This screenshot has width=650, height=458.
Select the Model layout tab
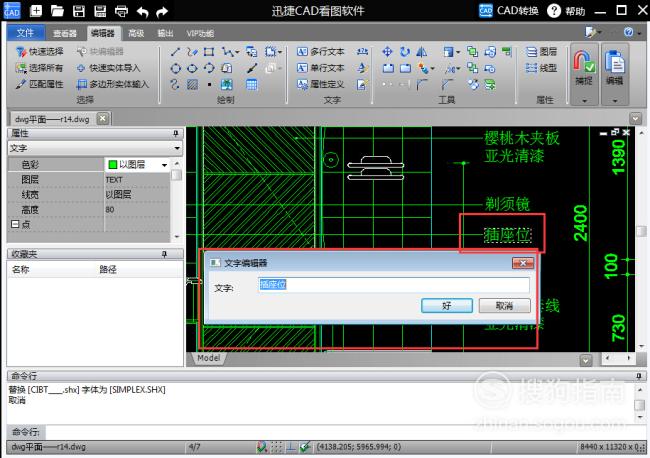point(209,358)
